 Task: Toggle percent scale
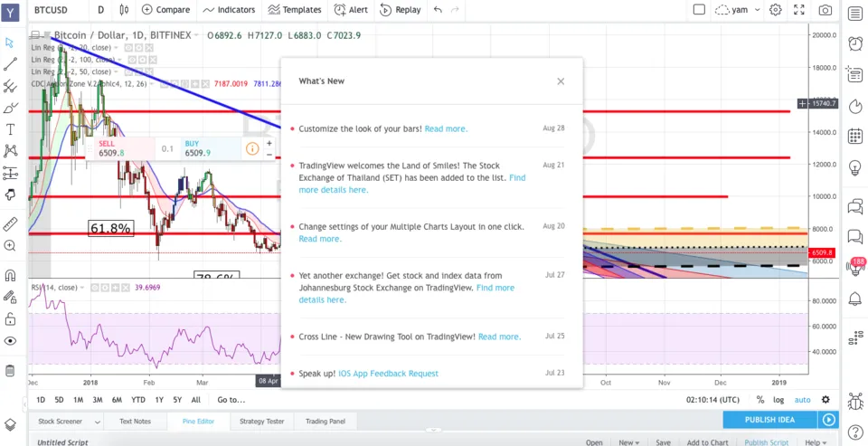pos(760,400)
